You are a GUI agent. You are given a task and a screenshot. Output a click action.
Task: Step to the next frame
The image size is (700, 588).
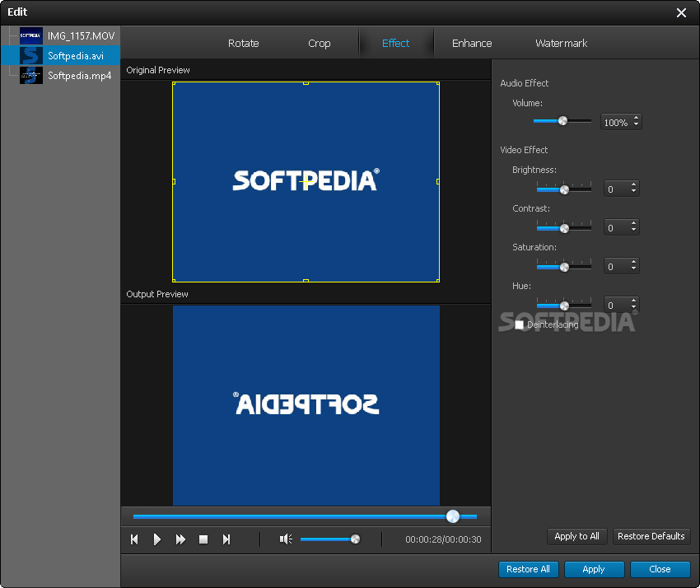(x=226, y=539)
